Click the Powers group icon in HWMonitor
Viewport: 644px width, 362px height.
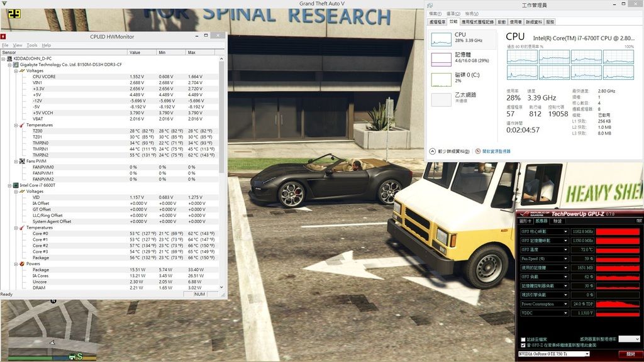(22, 264)
